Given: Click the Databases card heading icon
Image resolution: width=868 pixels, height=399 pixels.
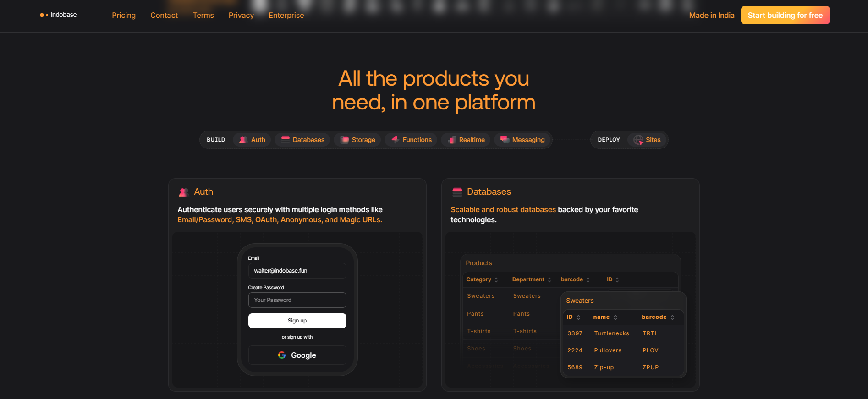Looking at the screenshot, I should tap(457, 192).
